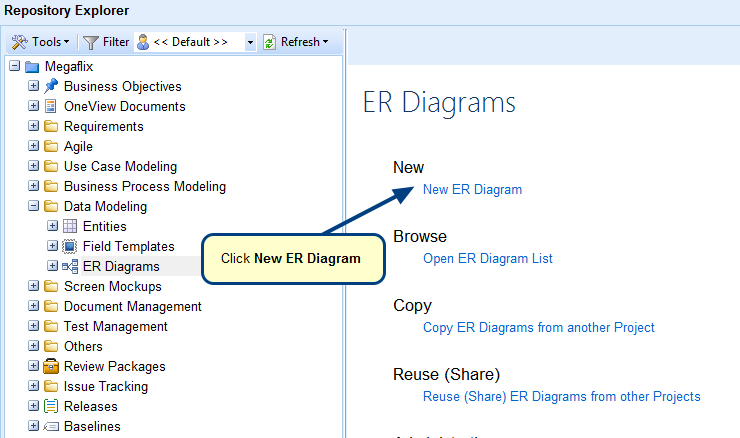The width and height of the screenshot is (740, 438).
Task: Open the Default filter dropdown
Action: click(x=250, y=42)
